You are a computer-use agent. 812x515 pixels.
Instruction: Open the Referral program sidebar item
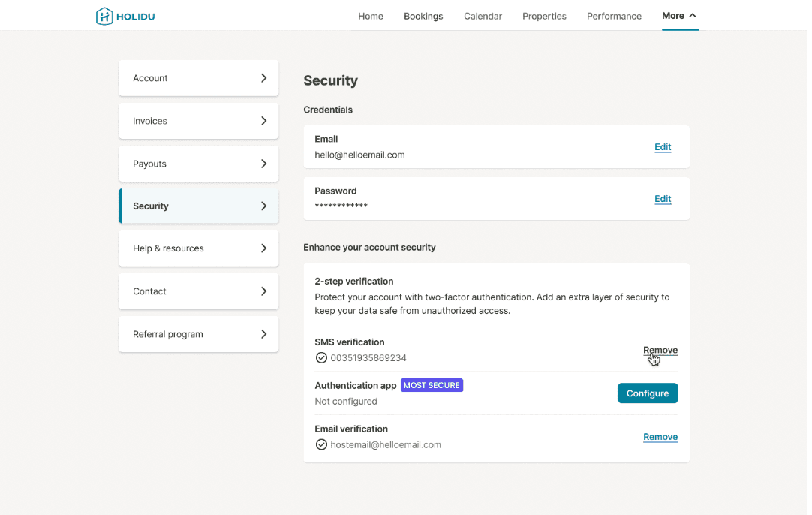[198, 334]
